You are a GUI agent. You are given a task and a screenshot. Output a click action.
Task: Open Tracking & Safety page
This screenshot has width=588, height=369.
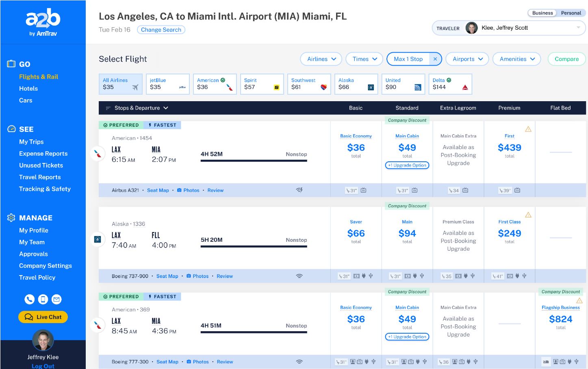45,189
